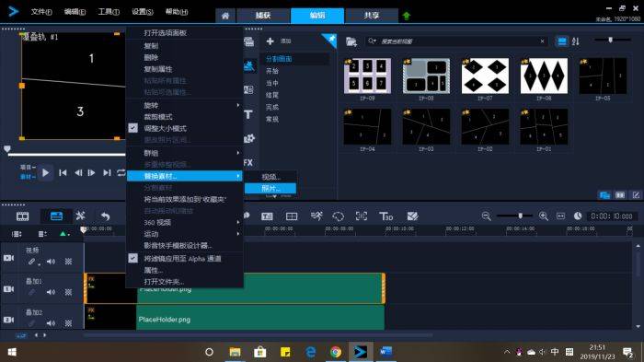Open the 替换素材 submenu
The height and width of the screenshot is (362, 644).
tap(185, 176)
